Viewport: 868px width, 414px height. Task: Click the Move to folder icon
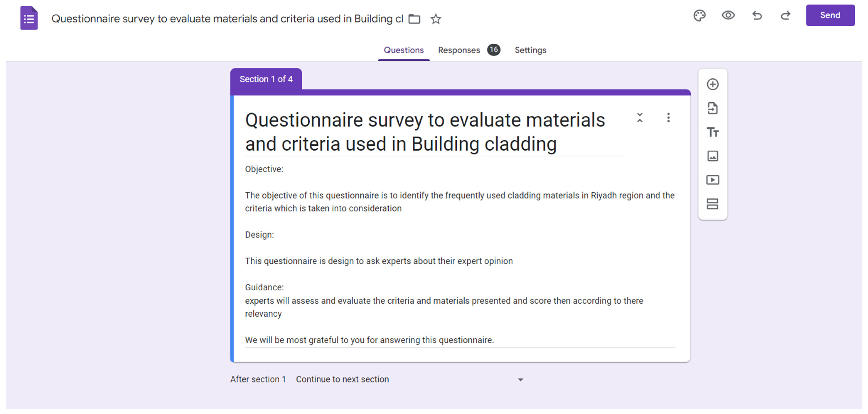[x=414, y=19]
